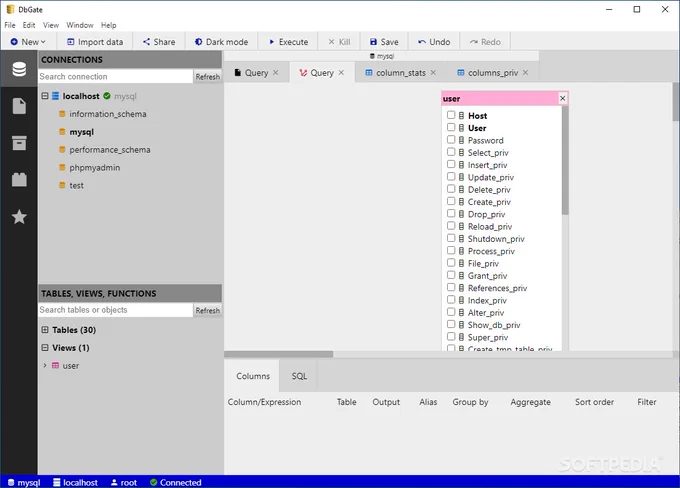This screenshot has width=680, height=488.
Task: Save the current query
Action: click(x=384, y=42)
